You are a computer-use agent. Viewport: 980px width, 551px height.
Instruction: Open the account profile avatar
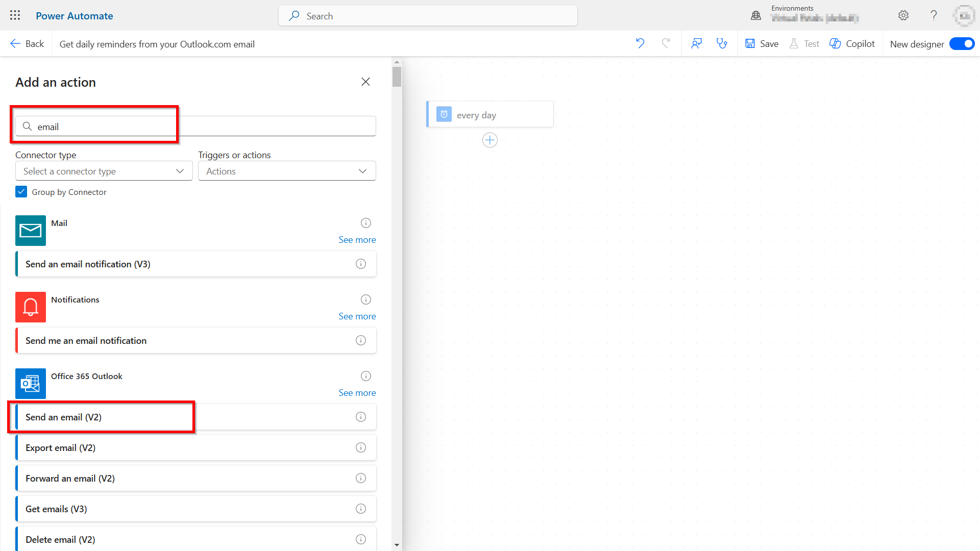click(x=964, y=16)
